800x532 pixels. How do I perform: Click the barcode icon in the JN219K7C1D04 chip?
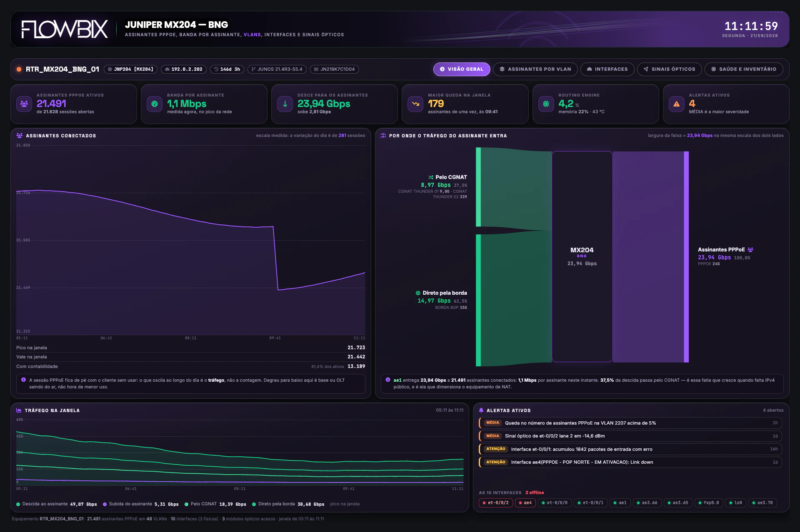pyautogui.click(x=316, y=69)
